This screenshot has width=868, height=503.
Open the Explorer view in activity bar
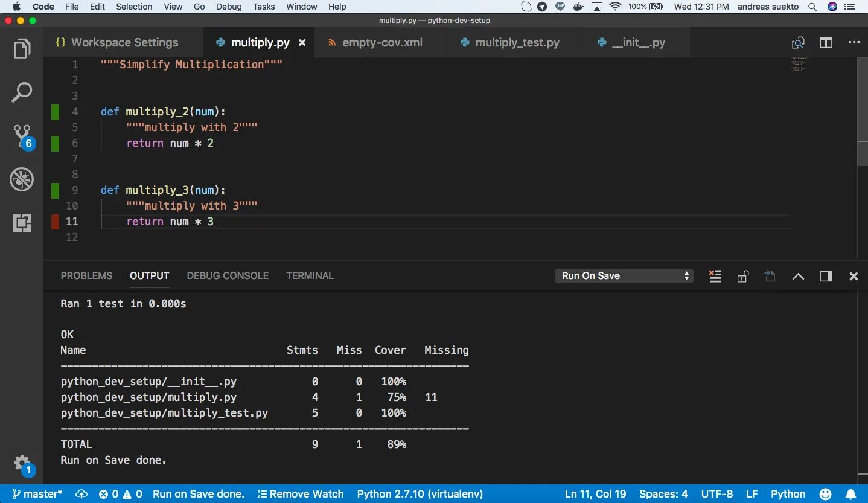(22, 48)
